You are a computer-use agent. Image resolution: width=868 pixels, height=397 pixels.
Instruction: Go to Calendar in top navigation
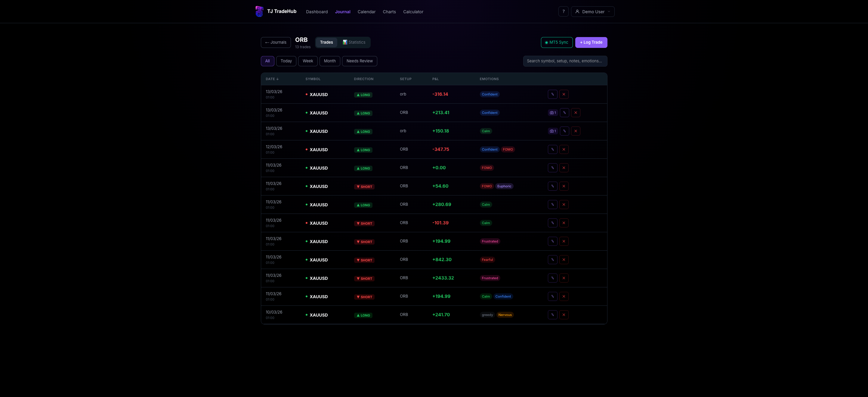[x=366, y=12]
